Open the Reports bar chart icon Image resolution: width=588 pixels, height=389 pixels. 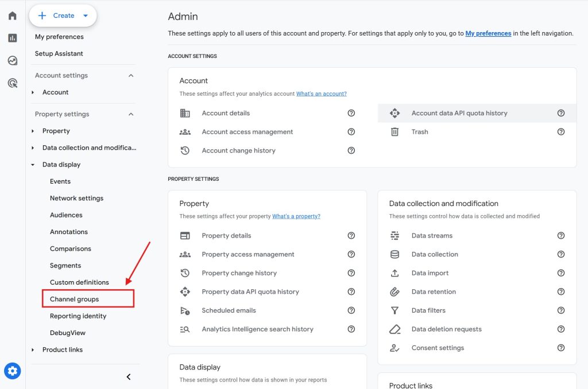(x=13, y=38)
